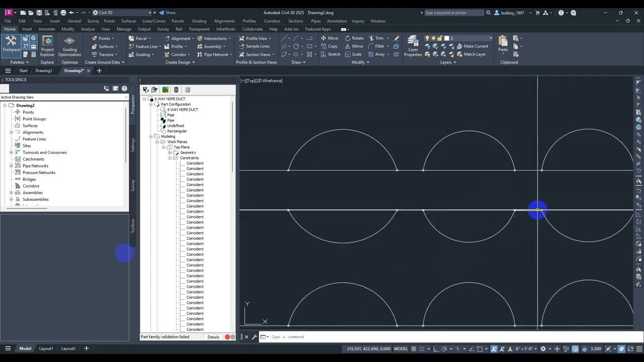This screenshot has width=644, height=362.
Task: Select the Rotate tool
Action: click(x=354, y=38)
